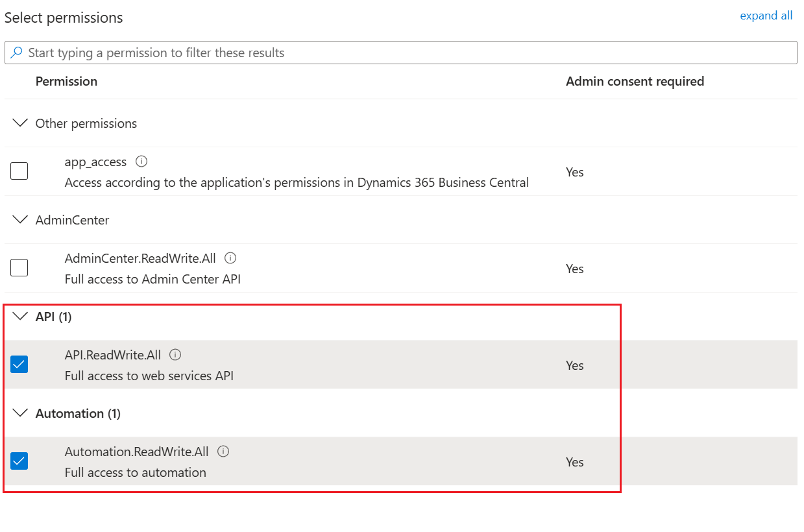Click the Yes value in API.ReadWrite.All row

(575, 365)
